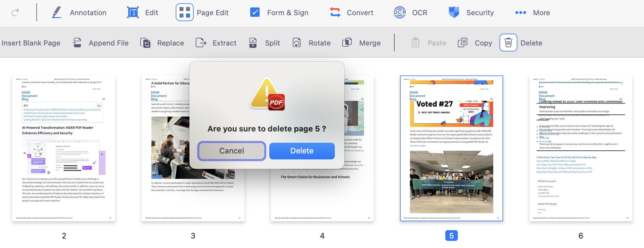Click Insert Blank Page
Screen dimensions: 644x248
31,43
